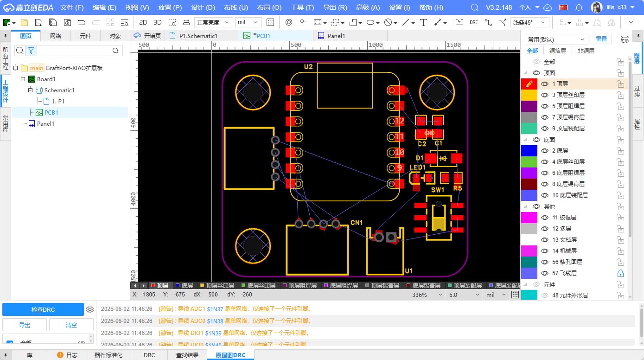Switch to the P1.Schematic1 tab

pos(198,36)
